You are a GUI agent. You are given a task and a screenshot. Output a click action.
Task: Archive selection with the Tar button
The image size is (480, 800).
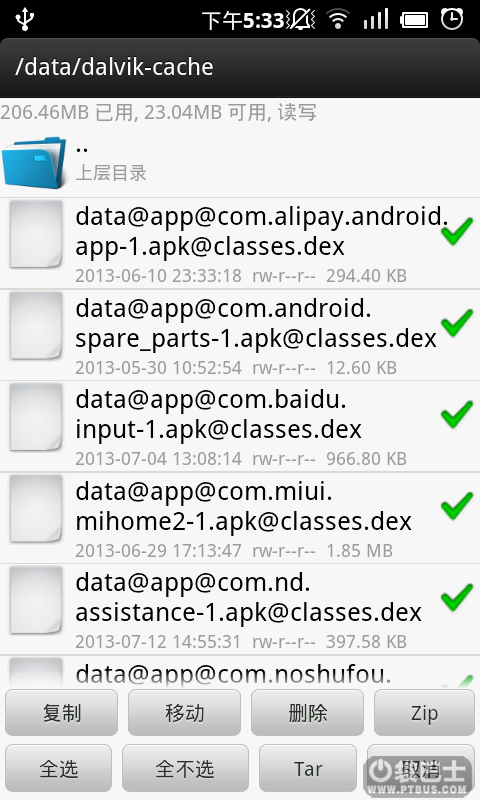click(x=308, y=768)
